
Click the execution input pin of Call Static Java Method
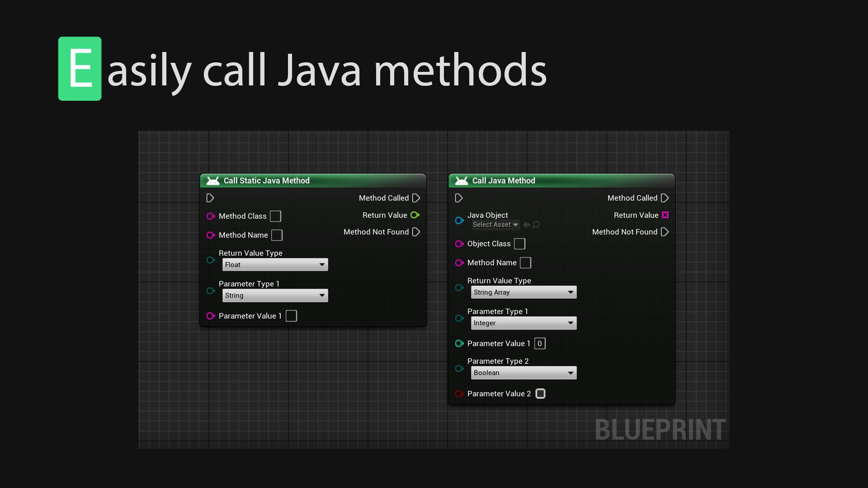point(210,198)
